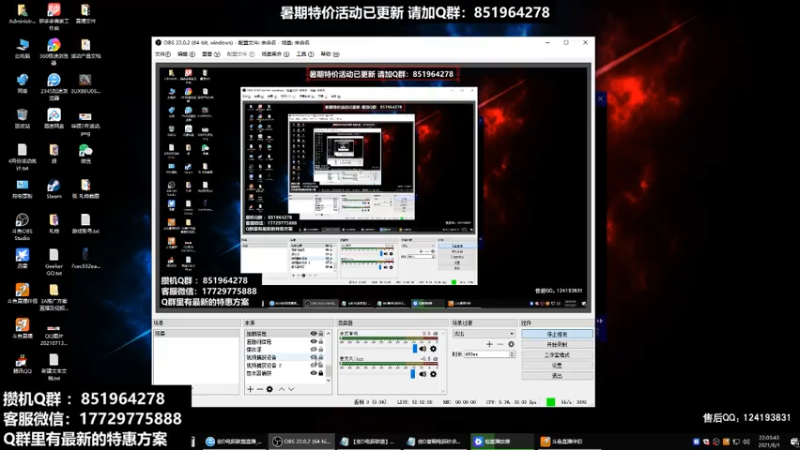Click the highlighted stop streaming button
Image resolution: width=800 pixels, height=450 pixels.
(557, 334)
